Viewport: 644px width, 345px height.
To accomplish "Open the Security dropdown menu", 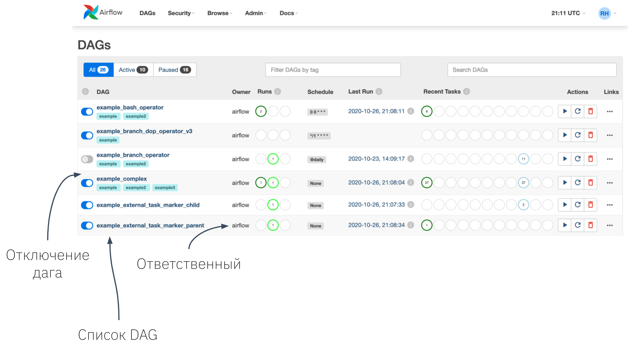I will pos(181,13).
